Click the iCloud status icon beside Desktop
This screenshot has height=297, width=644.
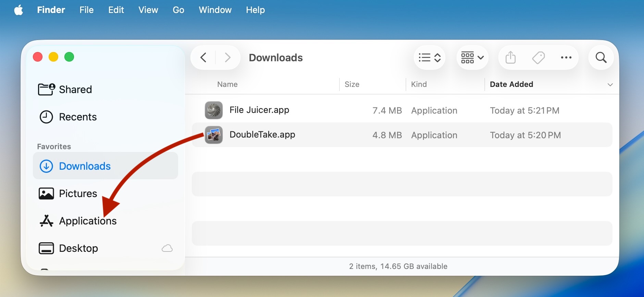[167, 248]
